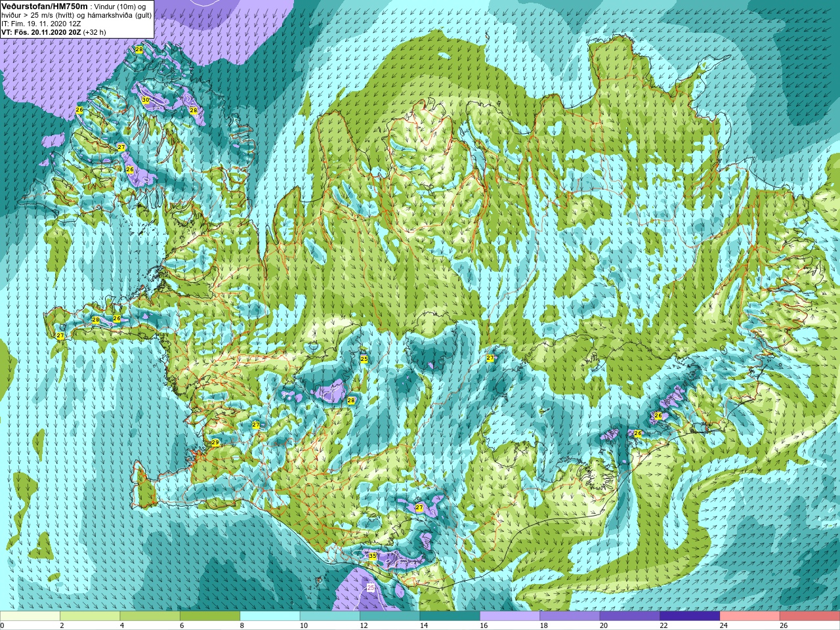Image resolution: width=840 pixels, height=630 pixels.
Task: Click the yellow gust marker labeled 29
Action: click(x=215, y=443)
